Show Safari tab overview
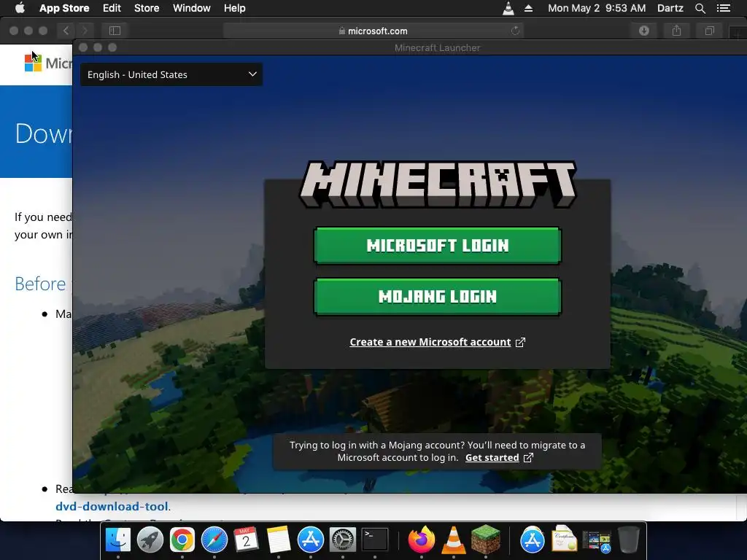The image size is (747, 560). [709, 31]
